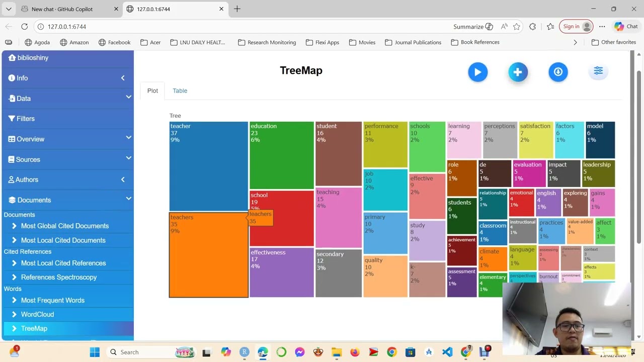Open browser extensions puzzle icon
Viewport: 644px width, 362px height.
pos(533,27)
